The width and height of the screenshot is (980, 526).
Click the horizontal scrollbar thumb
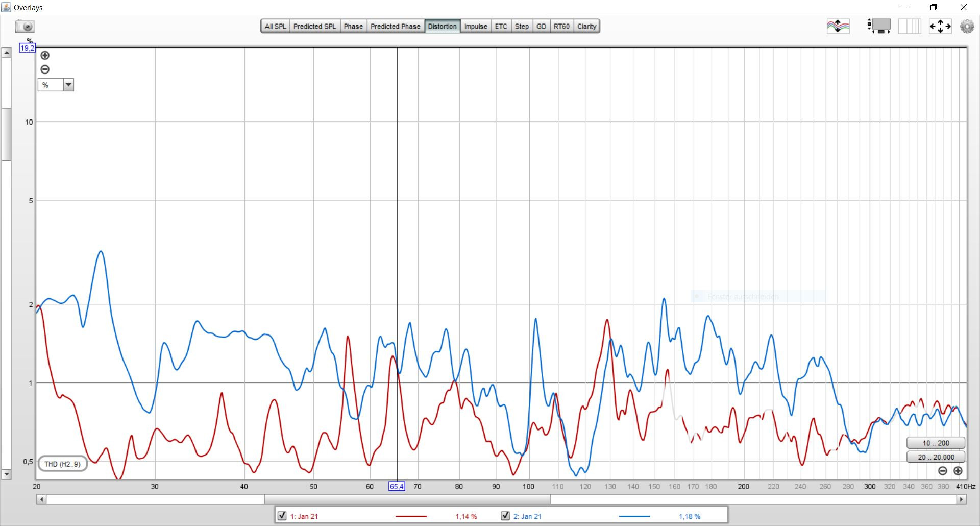tap(407, 499)
